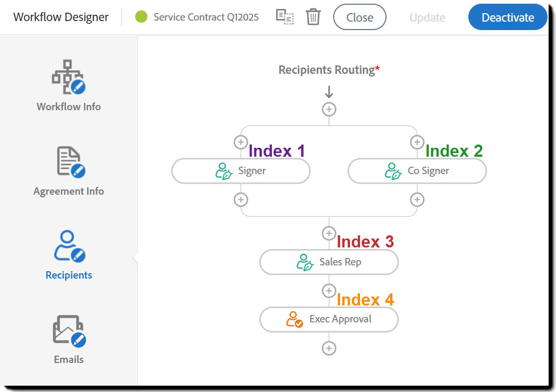556x392 pixels.
Task: Click the delete workflow trash icon
Action: point(313,16)
